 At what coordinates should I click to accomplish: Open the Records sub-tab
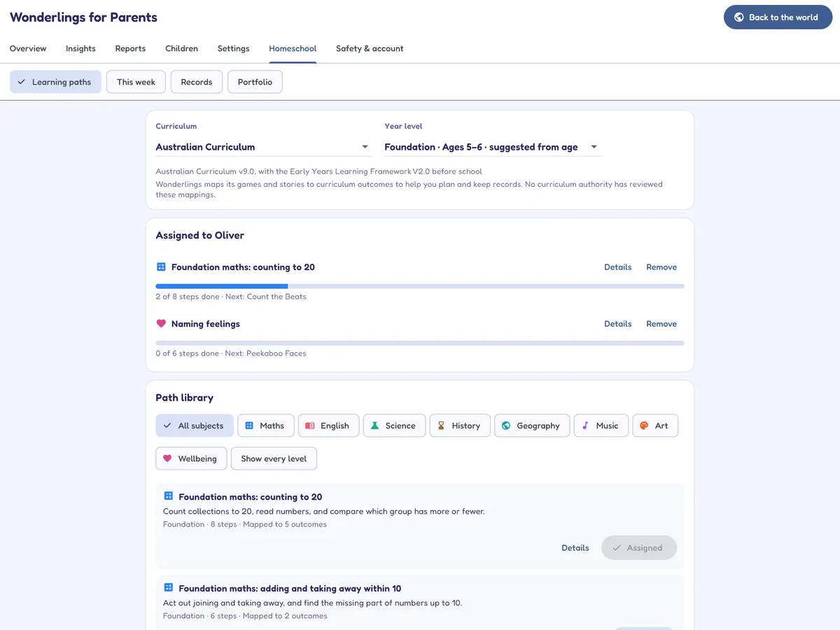(x=196, y=82)
